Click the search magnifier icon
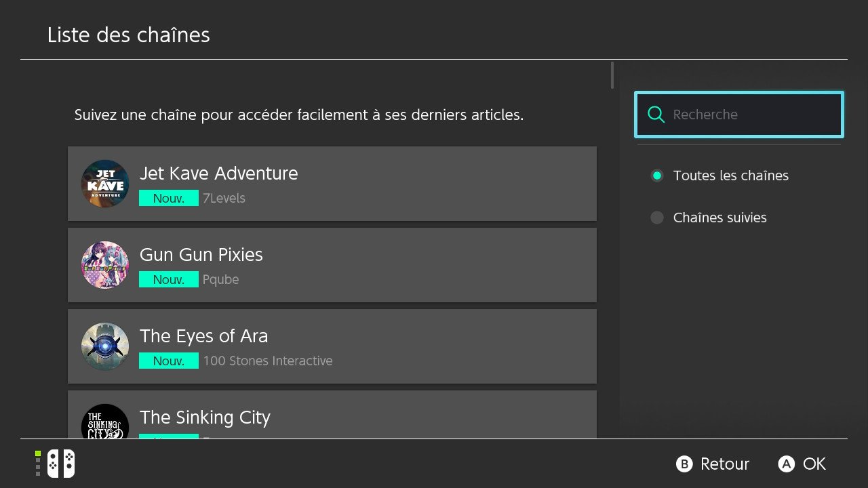This screenshot has width=868, height=488. tap(656, 115)
